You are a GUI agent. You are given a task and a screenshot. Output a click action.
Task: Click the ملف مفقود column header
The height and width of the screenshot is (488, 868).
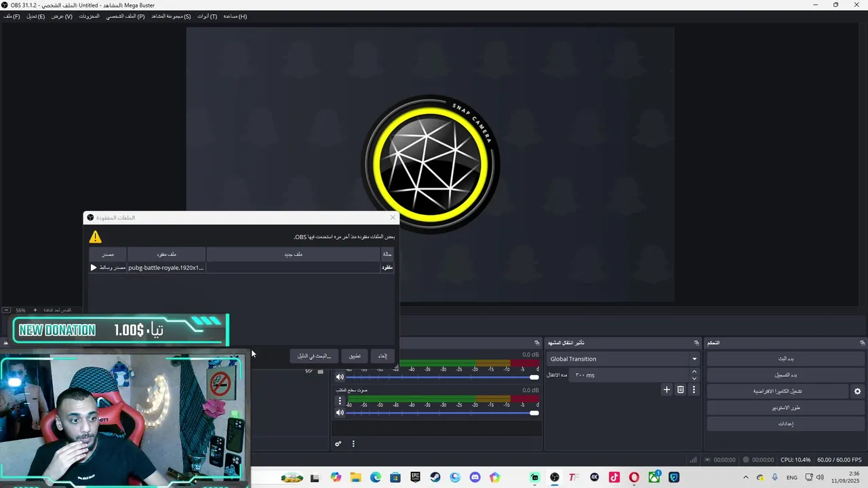click(x=166, y=254)
